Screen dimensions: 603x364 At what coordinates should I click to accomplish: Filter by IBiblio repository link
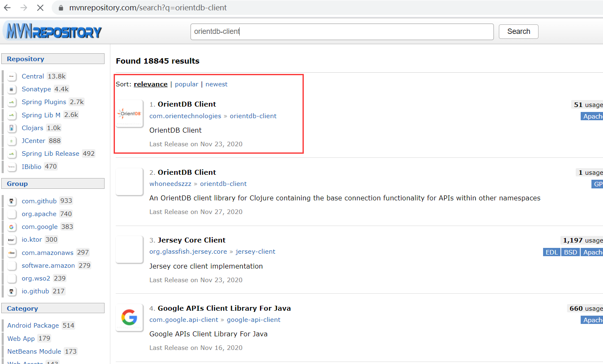click(31, 167)
